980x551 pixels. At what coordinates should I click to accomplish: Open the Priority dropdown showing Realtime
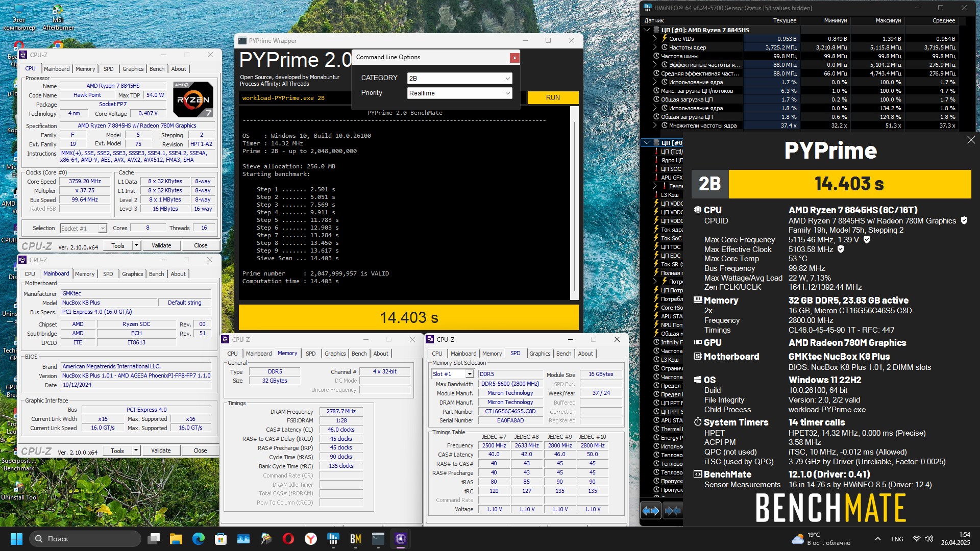click(x=459, y=93)
